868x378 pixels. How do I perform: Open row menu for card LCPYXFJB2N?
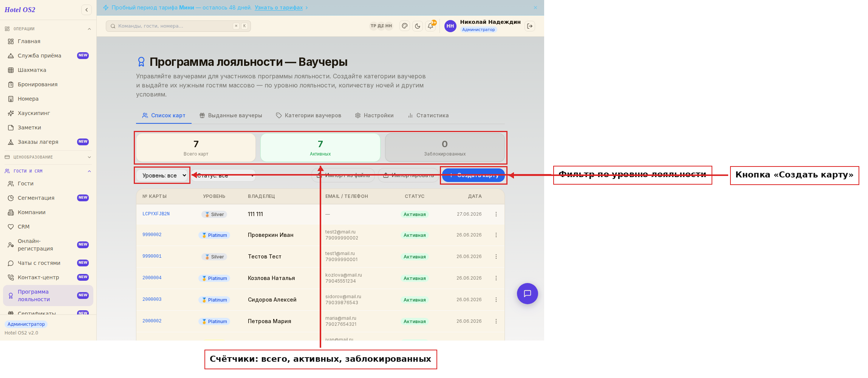(496, 214)
